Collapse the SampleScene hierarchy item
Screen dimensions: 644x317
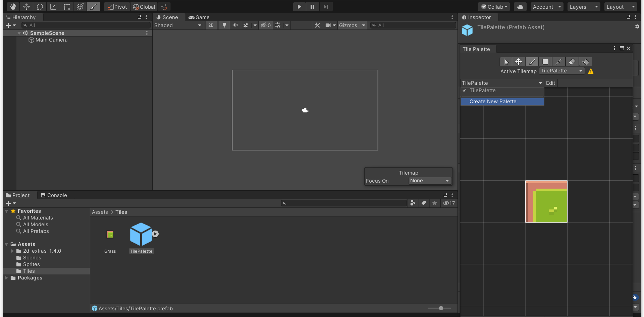tap(19, 33)
